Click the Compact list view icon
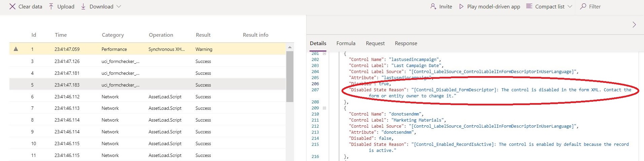The image size is (644, 161). pos(529,6)
